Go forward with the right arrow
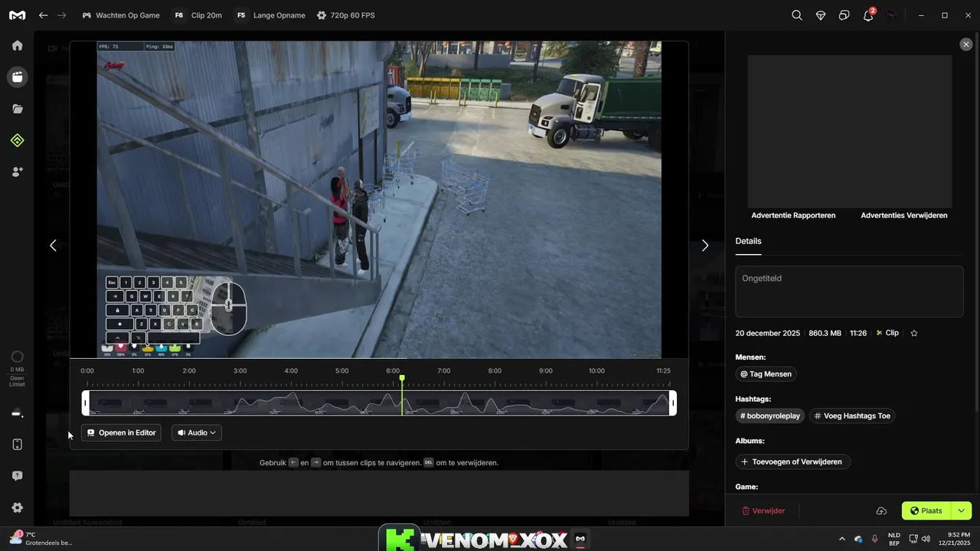 click(x=61, y=15)
